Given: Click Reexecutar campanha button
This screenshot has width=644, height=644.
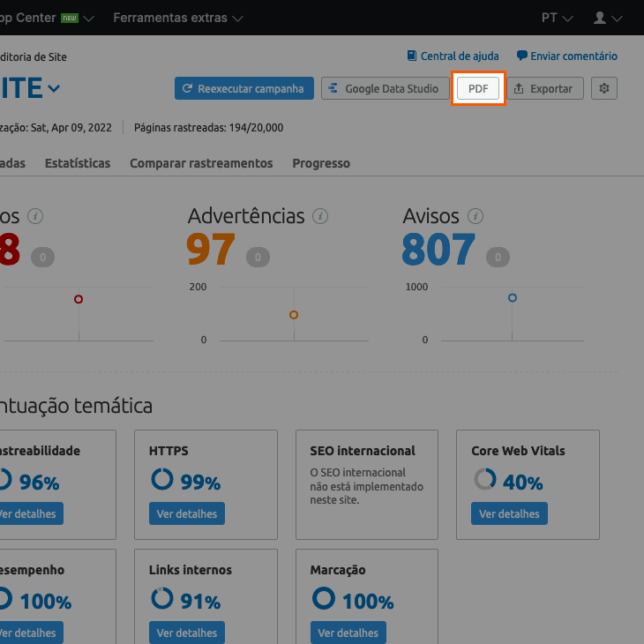Looking at the screenshot, I should tap(244, 88).
